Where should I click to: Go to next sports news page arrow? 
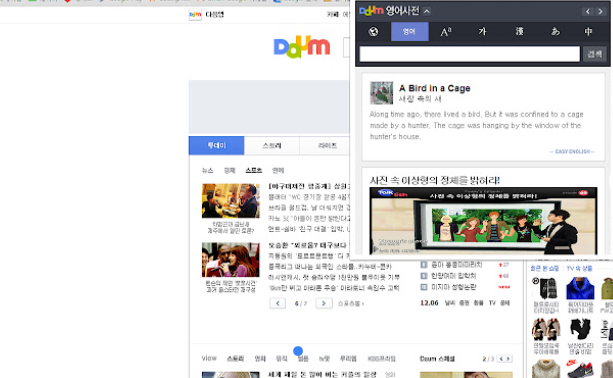[324, 303]
